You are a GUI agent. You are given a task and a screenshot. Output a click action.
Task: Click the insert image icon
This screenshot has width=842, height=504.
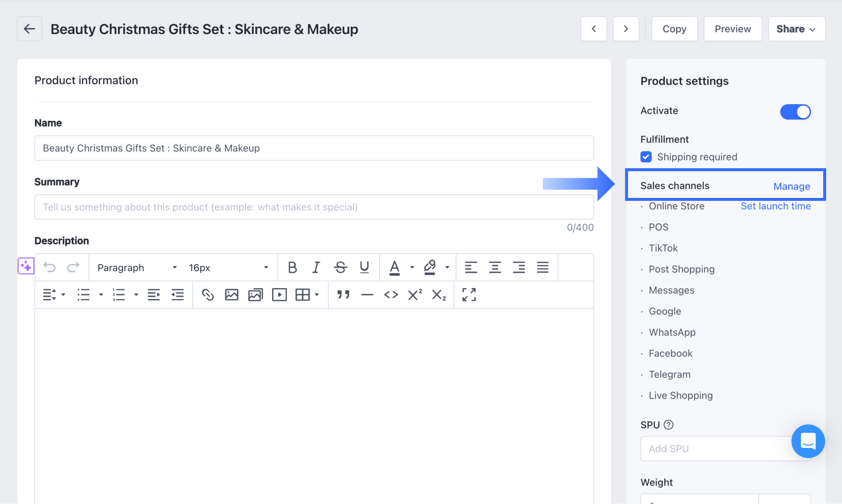point(231,295)
